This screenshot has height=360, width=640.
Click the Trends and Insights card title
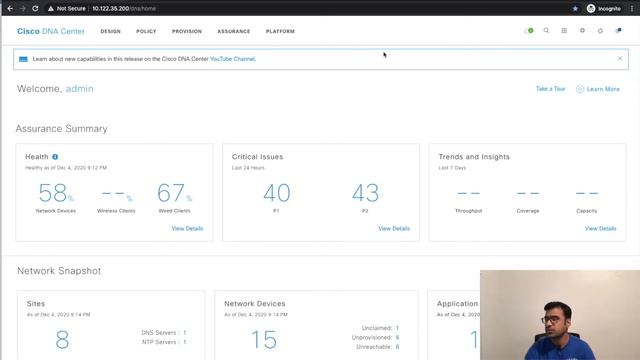pyautogui.click(x=474, y=157)
